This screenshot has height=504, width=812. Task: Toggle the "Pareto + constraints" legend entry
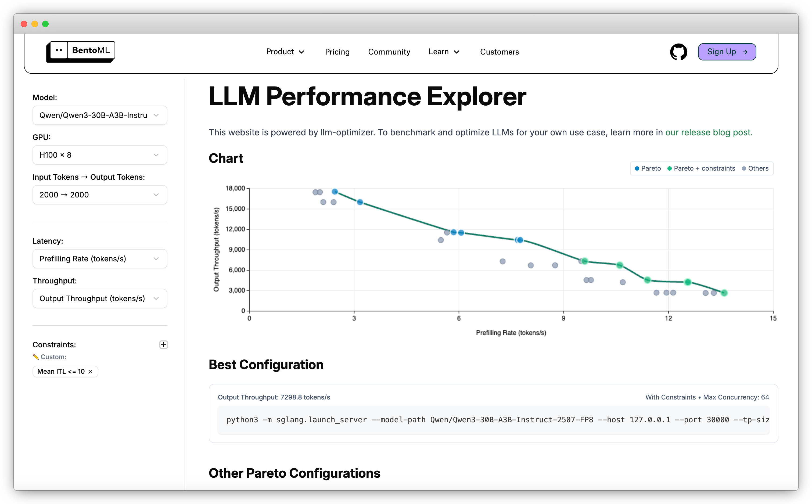click(x=701, y=168)
